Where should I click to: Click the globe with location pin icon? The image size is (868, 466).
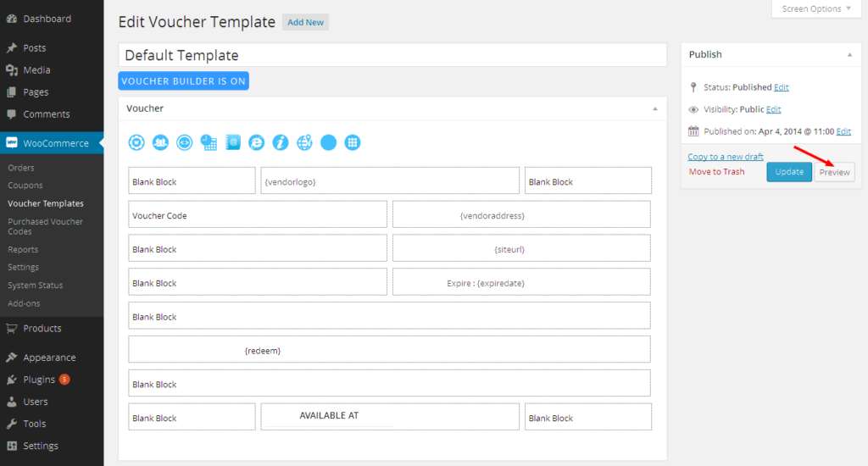point(305,142)
